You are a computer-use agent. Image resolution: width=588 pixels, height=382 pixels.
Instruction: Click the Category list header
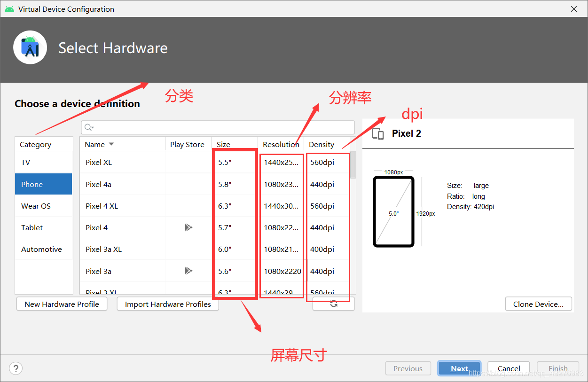[44, 144]
